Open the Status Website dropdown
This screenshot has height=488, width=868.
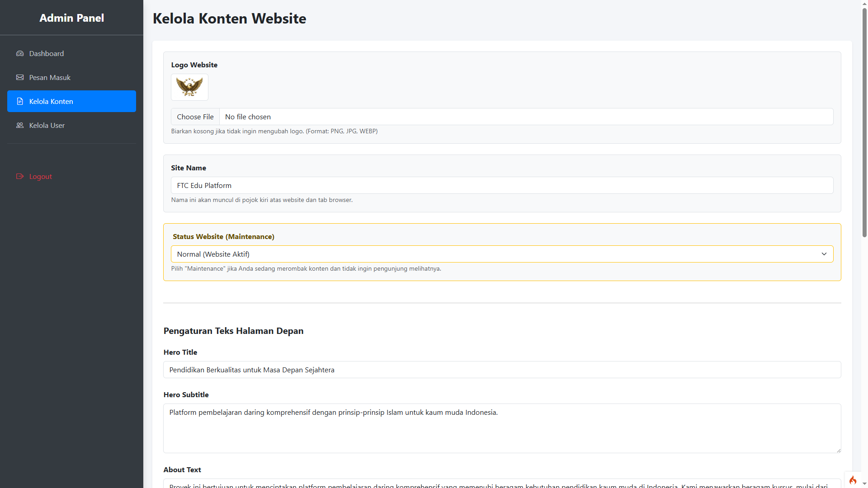(497, 254)
